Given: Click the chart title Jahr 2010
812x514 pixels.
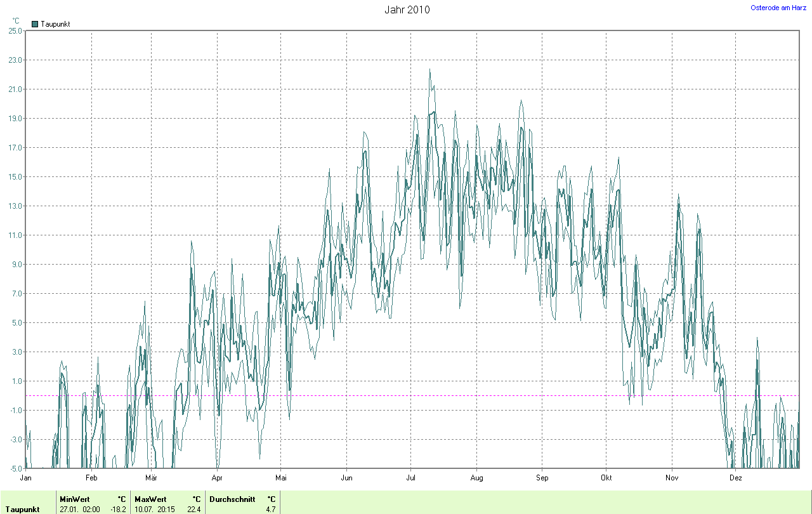Looking at the screenshot, I should [x=407, y=10].
